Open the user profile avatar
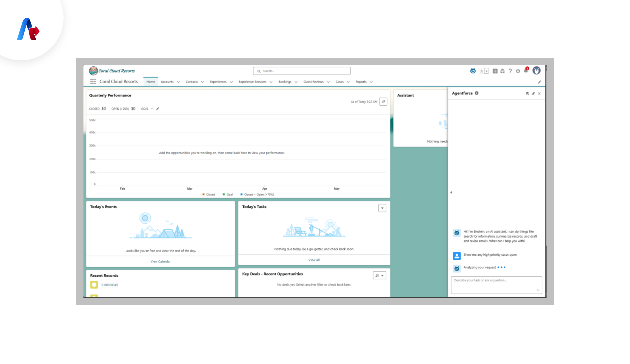This screenshot has height=364, width=630. 537,71
